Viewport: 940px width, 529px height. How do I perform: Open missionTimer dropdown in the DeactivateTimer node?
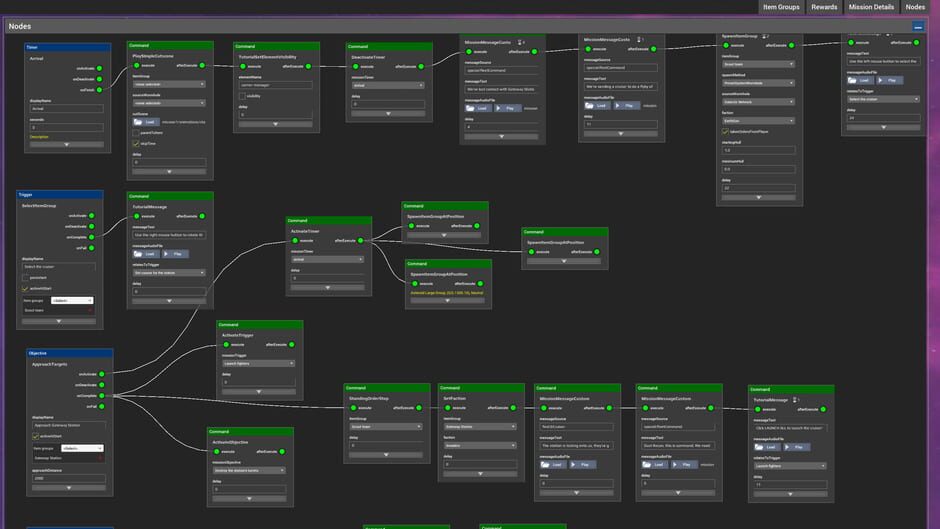[x=387, y=85]
